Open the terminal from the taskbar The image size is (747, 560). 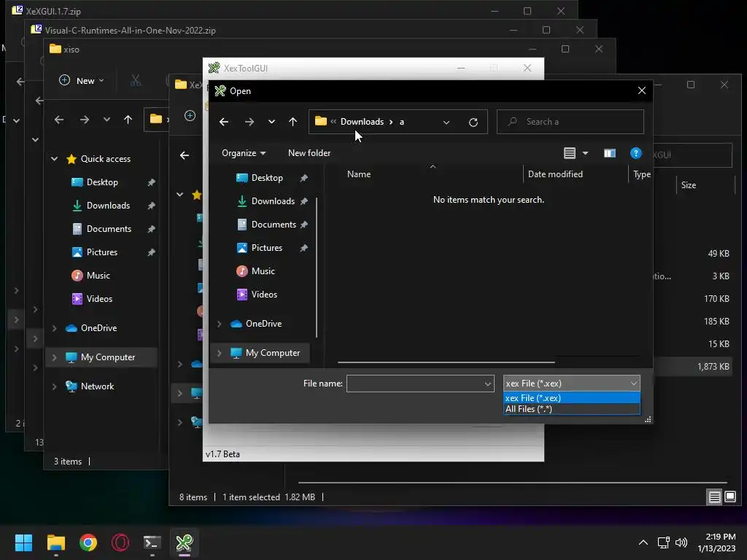click(152, 542)
